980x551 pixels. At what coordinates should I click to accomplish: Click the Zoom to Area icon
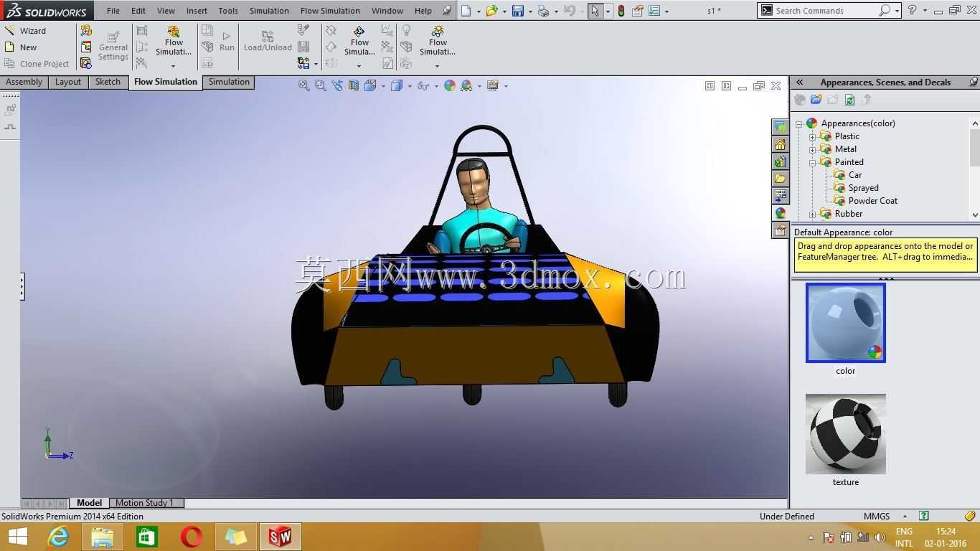point(320,85)
